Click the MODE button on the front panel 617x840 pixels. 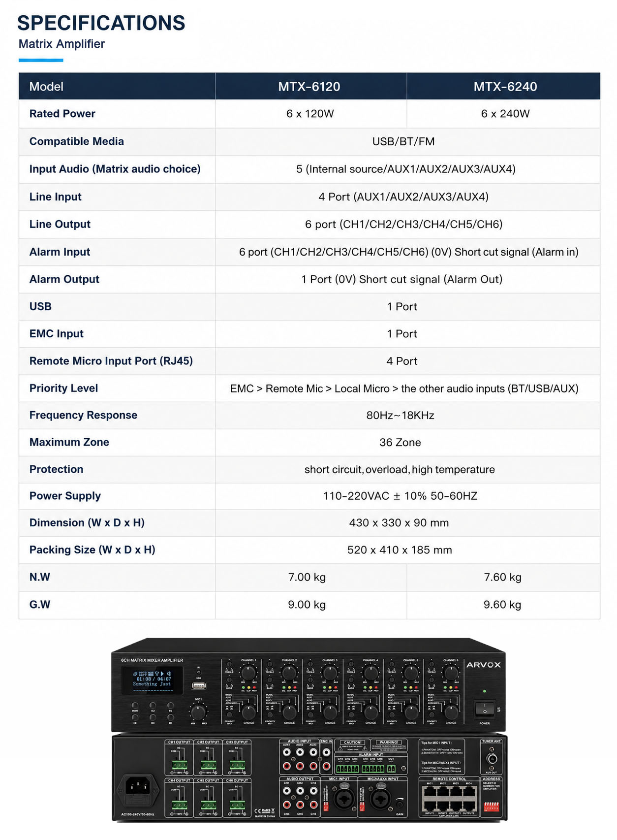pos(135,706)
